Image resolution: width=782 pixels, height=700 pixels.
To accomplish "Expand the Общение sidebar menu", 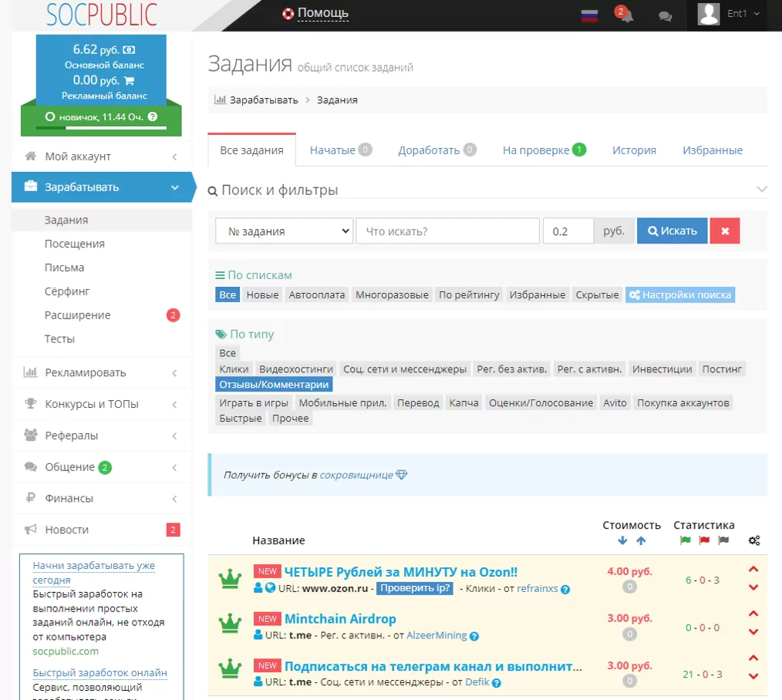I will point(102,466).
